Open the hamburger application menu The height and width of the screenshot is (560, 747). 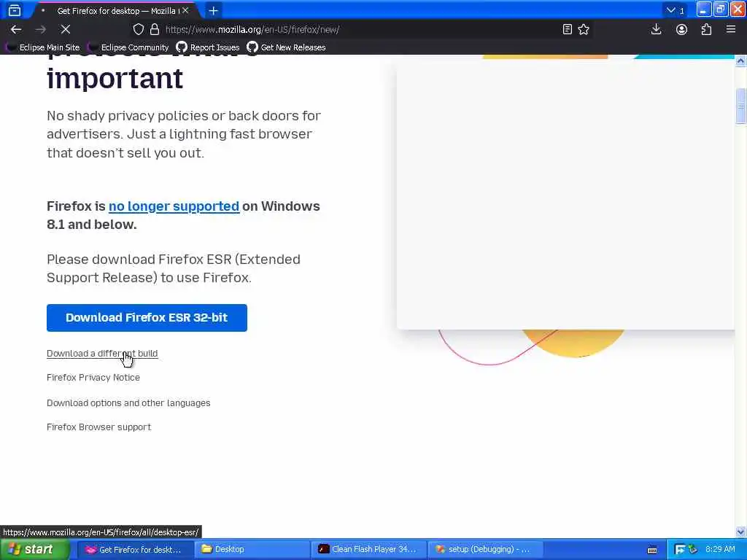coord(731,29)
